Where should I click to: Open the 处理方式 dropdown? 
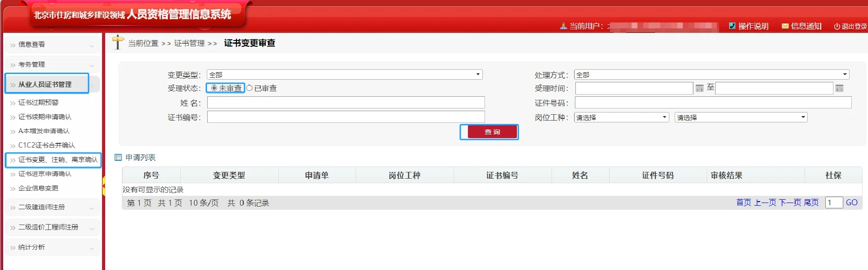click(x=712, y=75)
